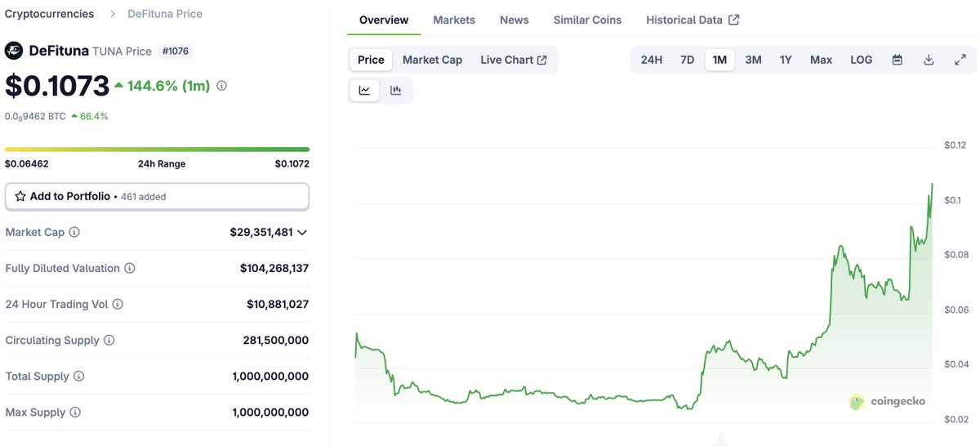
Task: Expand the chart to fullscreen
Action: [960, 60]
